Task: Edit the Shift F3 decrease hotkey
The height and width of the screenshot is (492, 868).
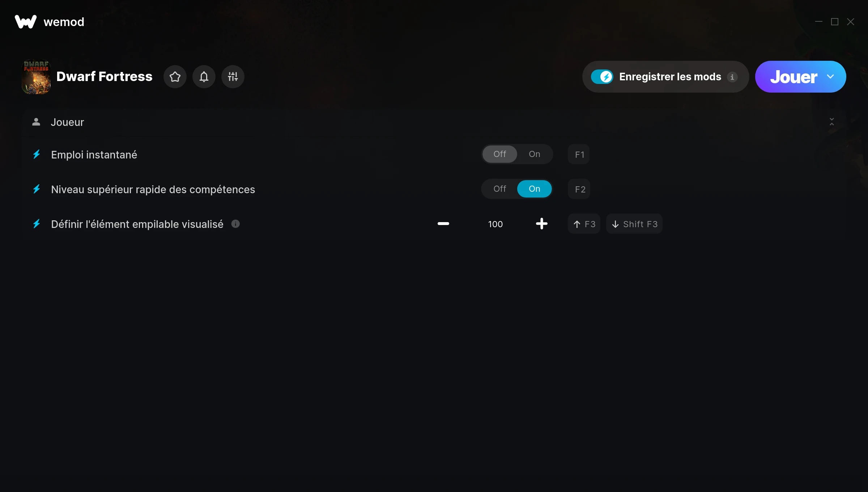Action: tap(634, 224)
